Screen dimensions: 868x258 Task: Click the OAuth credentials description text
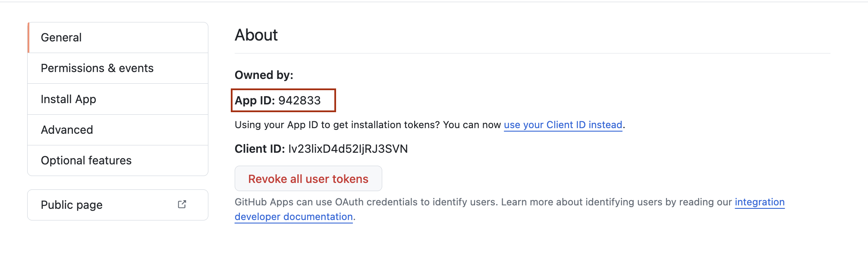pos(431,202)
